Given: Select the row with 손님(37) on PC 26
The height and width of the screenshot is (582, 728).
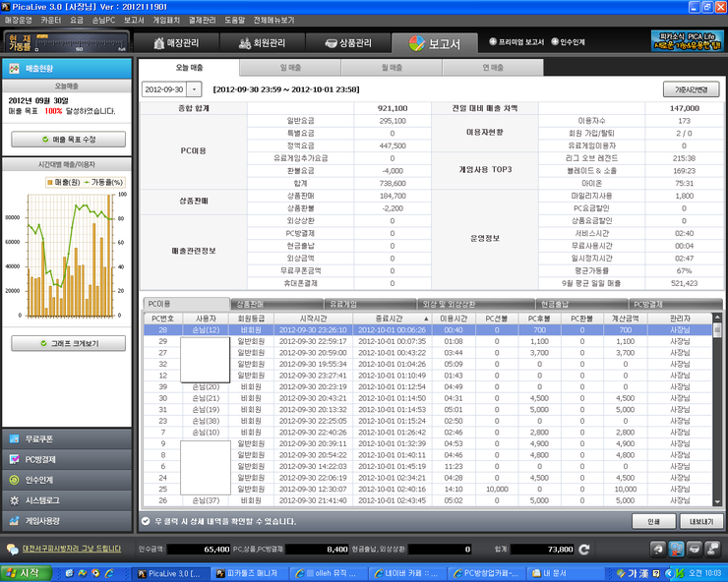Looking at the screenshot, I should click(x=428, y=500).
